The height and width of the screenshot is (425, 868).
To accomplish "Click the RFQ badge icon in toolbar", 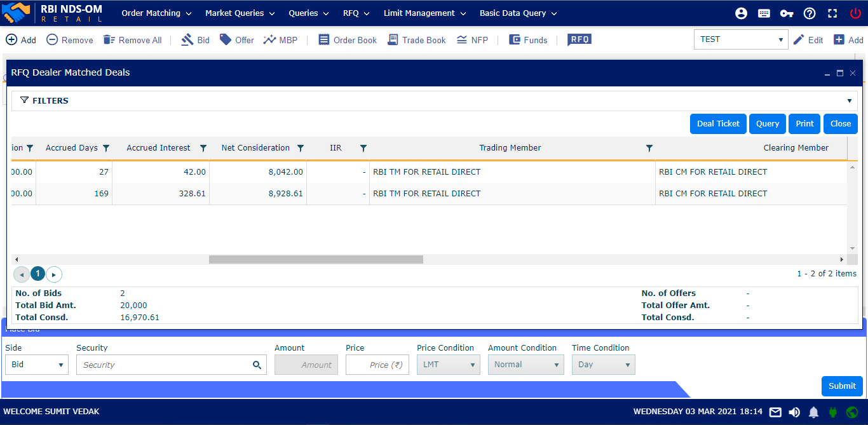I will click(x=580, y=39).
